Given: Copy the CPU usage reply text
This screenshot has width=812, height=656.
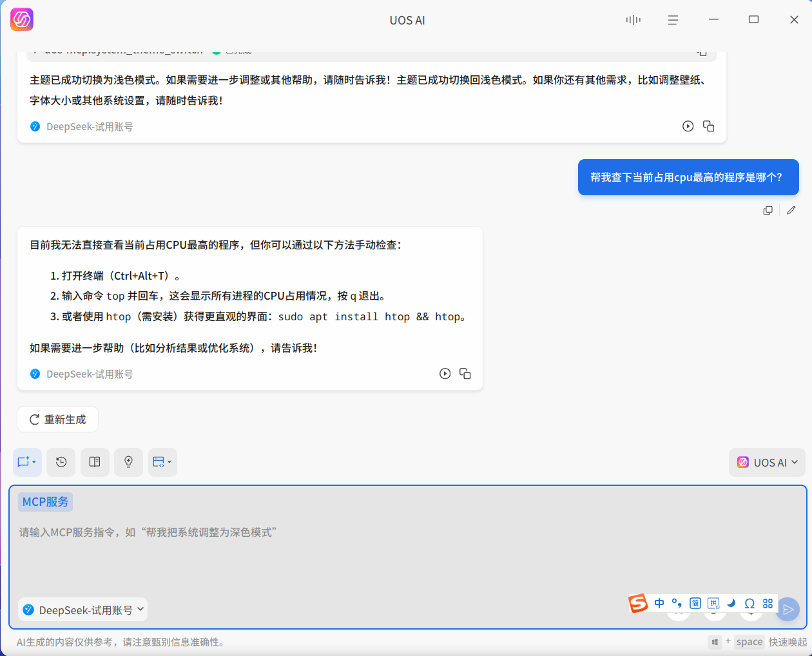Looking at the screenshot, I should pos(465,374).
